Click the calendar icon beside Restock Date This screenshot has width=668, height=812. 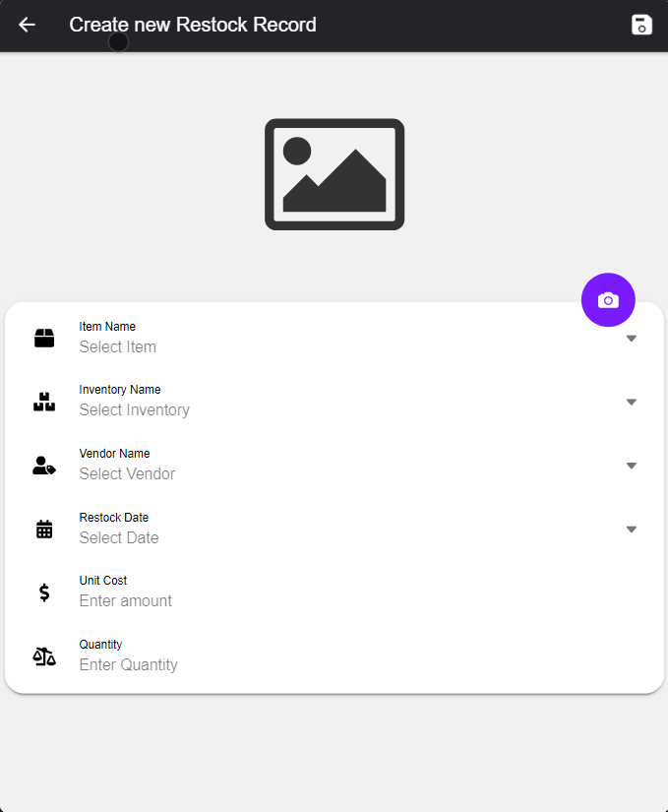[x=44, y=530]
